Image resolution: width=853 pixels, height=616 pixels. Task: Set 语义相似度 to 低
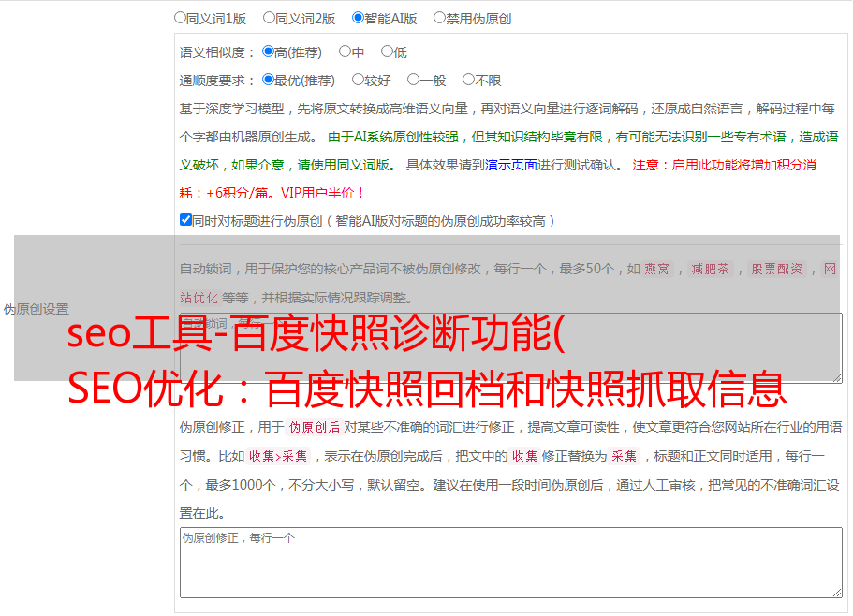tap(387, 51)
